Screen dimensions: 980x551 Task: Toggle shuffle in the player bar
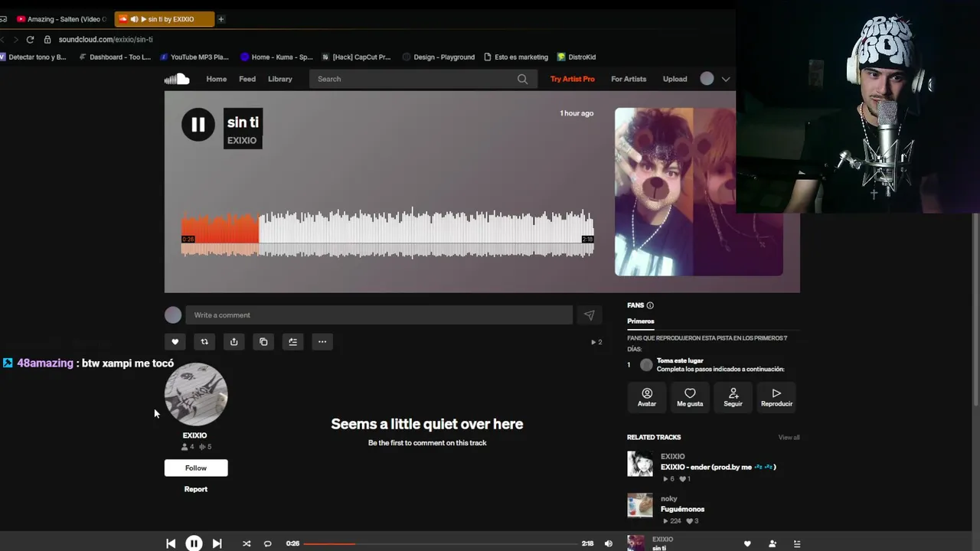[x=247, y=543]
